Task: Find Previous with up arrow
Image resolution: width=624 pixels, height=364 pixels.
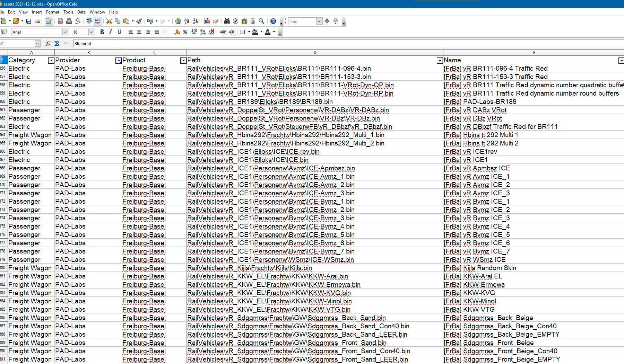Action: [x=336, y=21]
